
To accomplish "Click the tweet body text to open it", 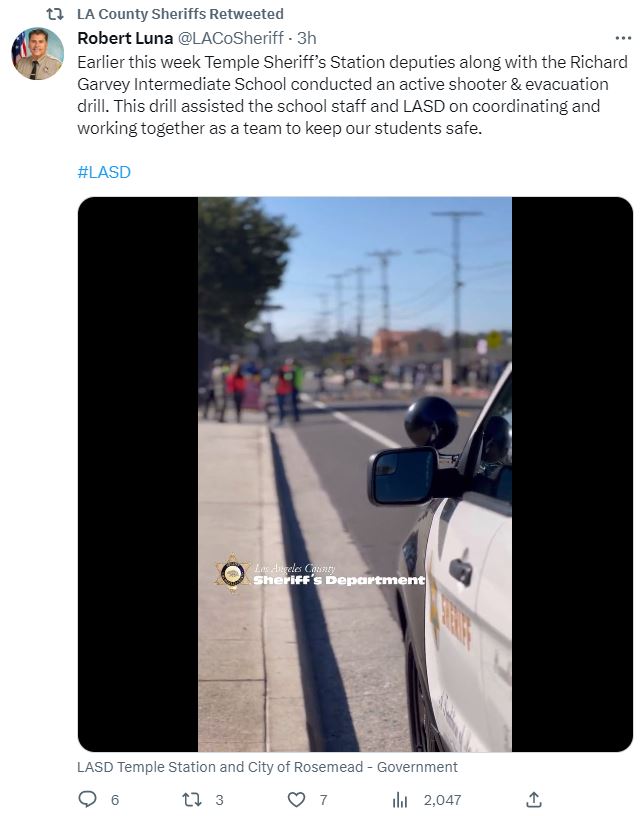I will pyautogui.click(x=352, y=95).
